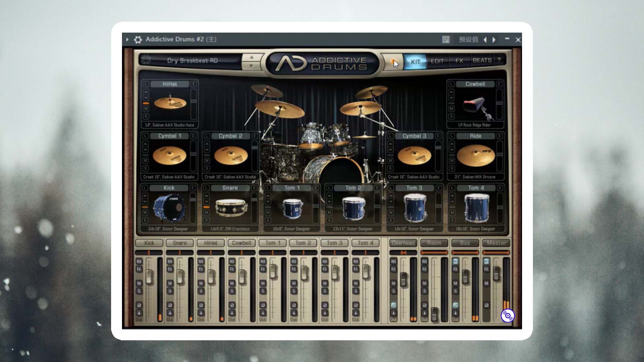Click the Kick drum image
This screenshot has height=362, width=644.
click(169, 208)
